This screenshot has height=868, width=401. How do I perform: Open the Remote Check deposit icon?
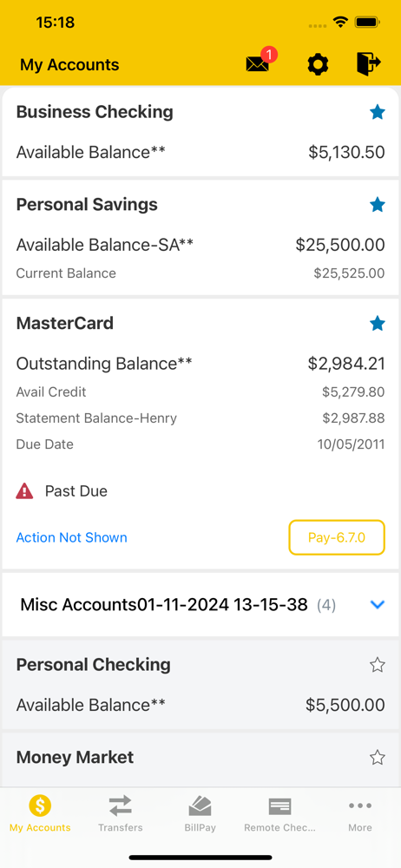point(280,806)
